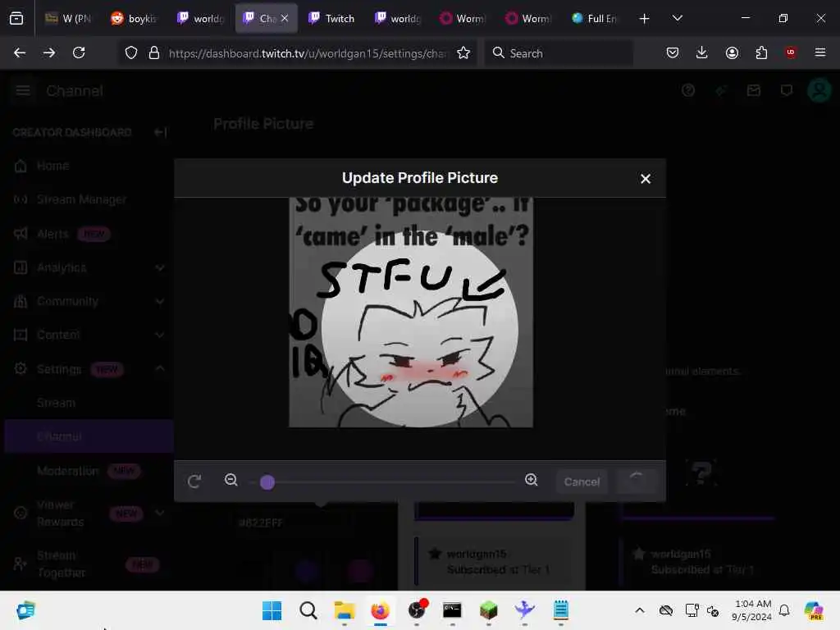Switch to the Full En tab
The width and height of the screenshot is (840, 630).
click(594, 18)
